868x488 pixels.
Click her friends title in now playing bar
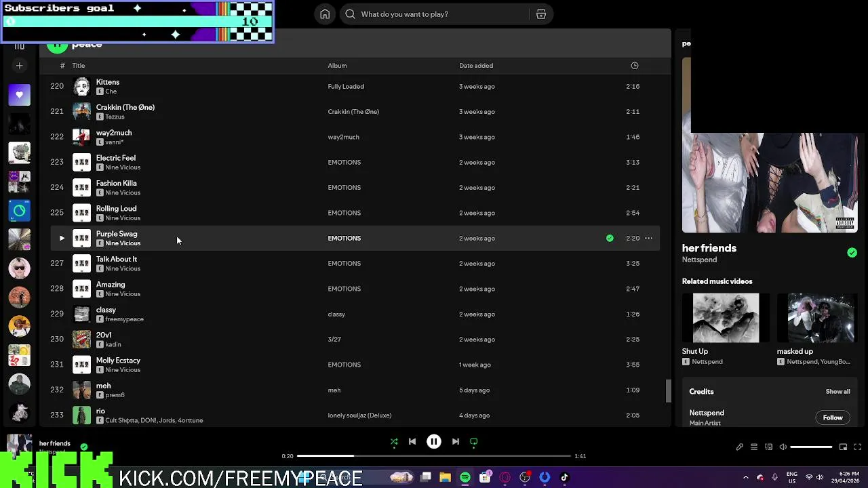click(55, 443)
